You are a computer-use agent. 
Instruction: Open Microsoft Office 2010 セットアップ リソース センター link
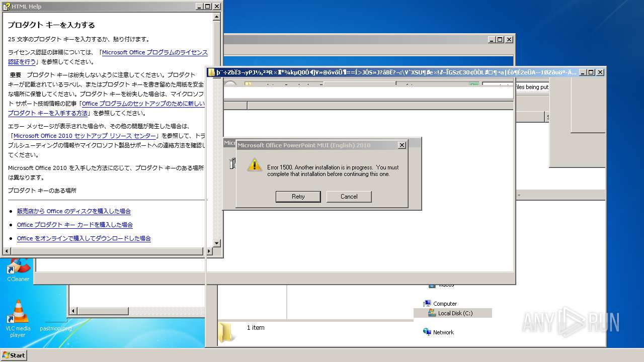click(x=86, y=136)
